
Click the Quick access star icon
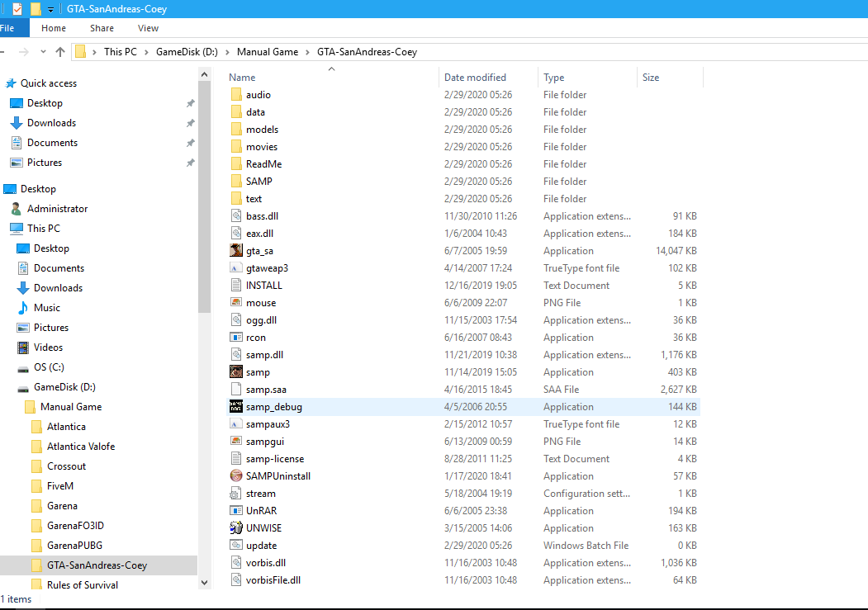click(x=11, y=83)
